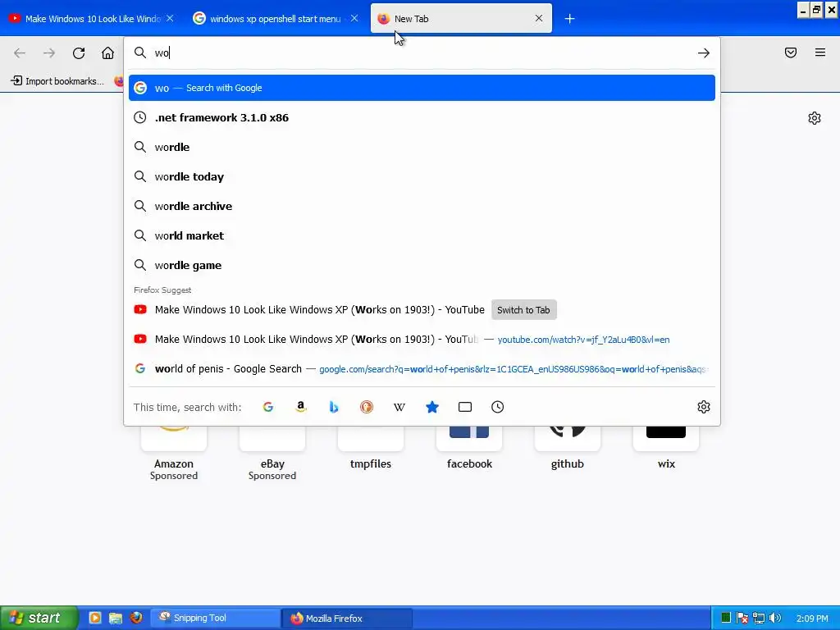
Task: Click the Go arrow in address bar
Action: coord(703,53)
